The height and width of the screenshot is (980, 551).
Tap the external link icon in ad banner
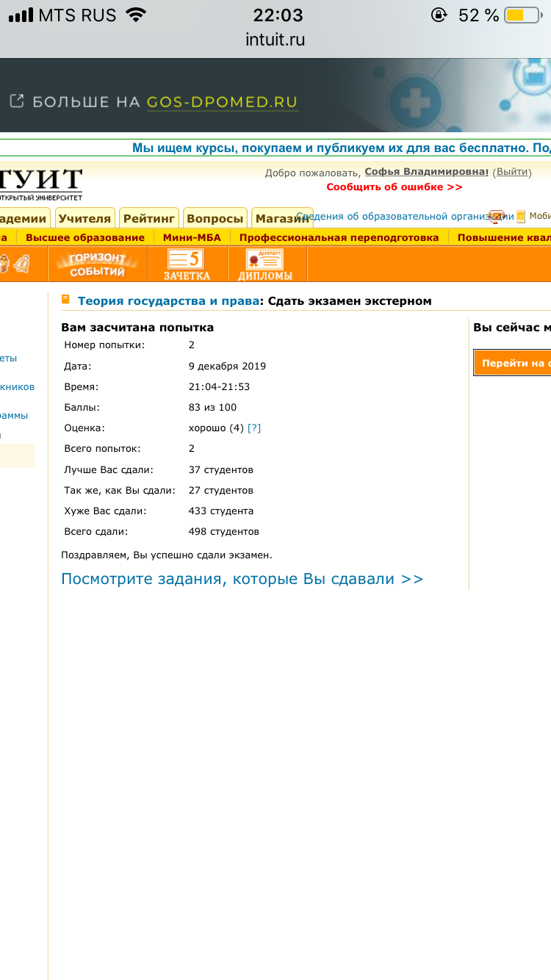pyautogui.click(x=16, y=101)
